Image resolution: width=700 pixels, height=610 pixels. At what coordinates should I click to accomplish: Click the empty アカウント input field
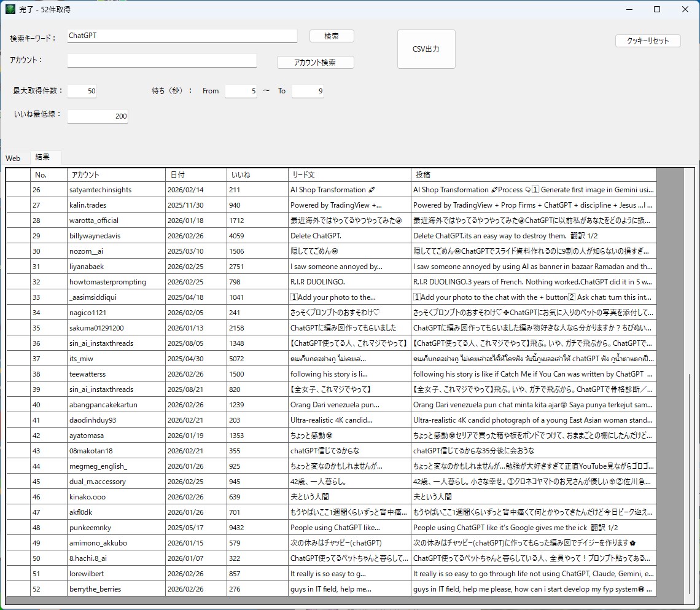click(x=162, y=60)
